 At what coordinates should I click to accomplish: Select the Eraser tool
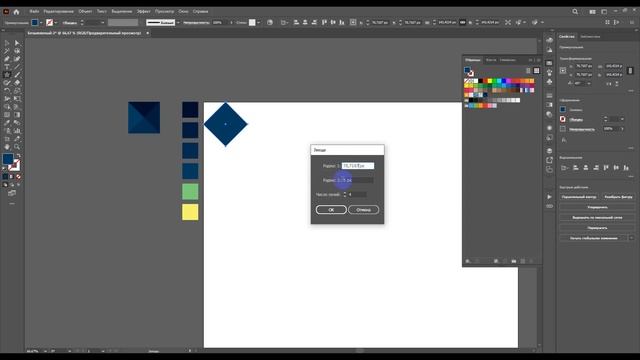click(17, 83)
